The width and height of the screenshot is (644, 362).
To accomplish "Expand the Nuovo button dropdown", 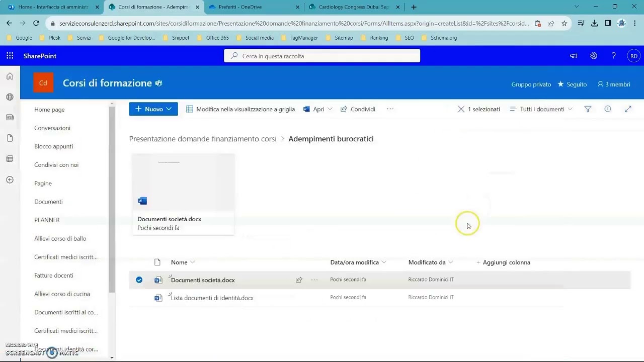I will [x=169, y=109].
